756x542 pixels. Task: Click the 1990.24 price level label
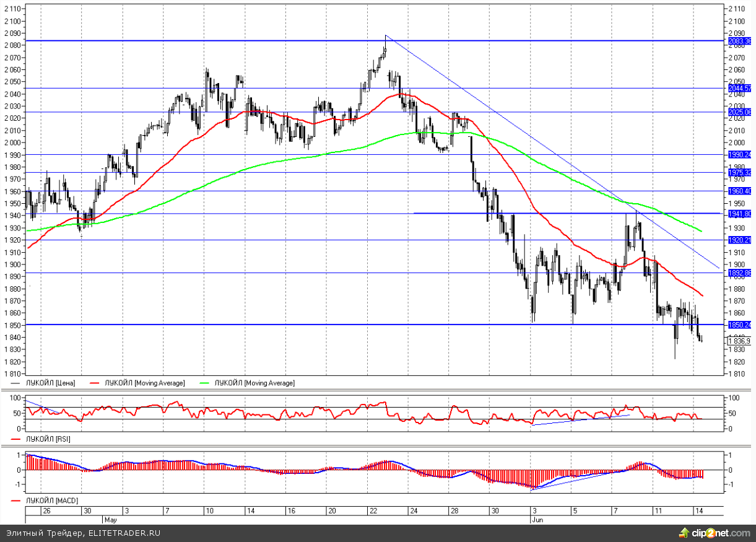click(739, 155)
